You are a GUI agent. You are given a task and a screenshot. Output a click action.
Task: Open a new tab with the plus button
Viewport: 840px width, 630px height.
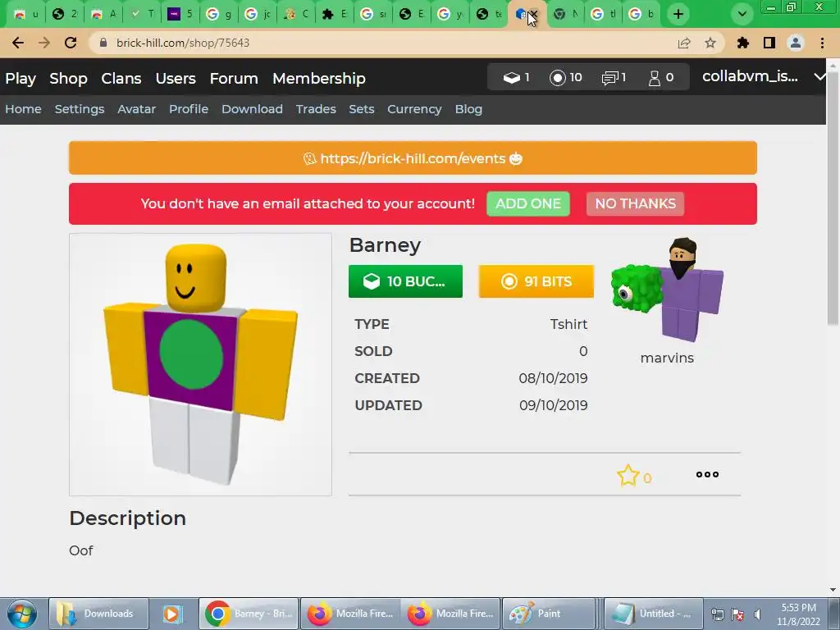coord(678,15)
